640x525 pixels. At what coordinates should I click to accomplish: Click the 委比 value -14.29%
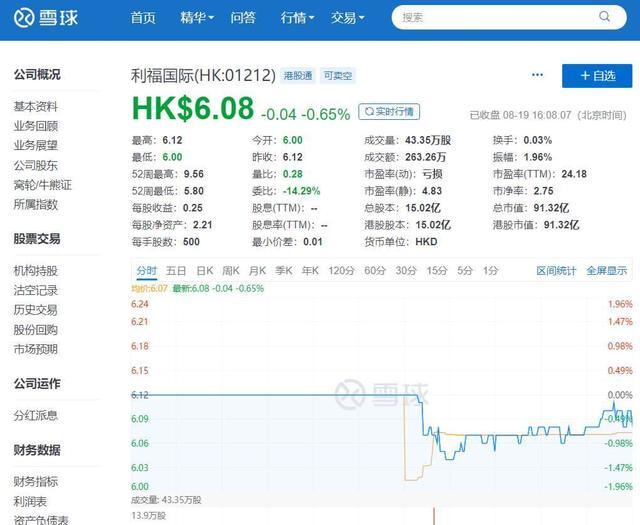[302, 191]
